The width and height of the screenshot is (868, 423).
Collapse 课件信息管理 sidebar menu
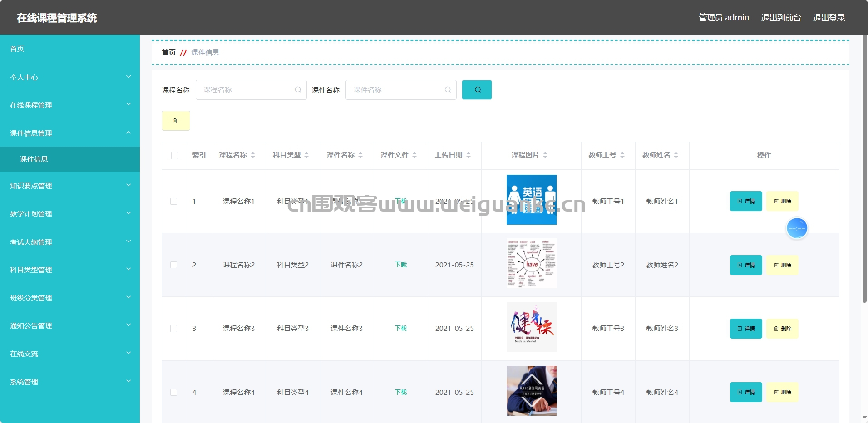[x=70, y=133]
